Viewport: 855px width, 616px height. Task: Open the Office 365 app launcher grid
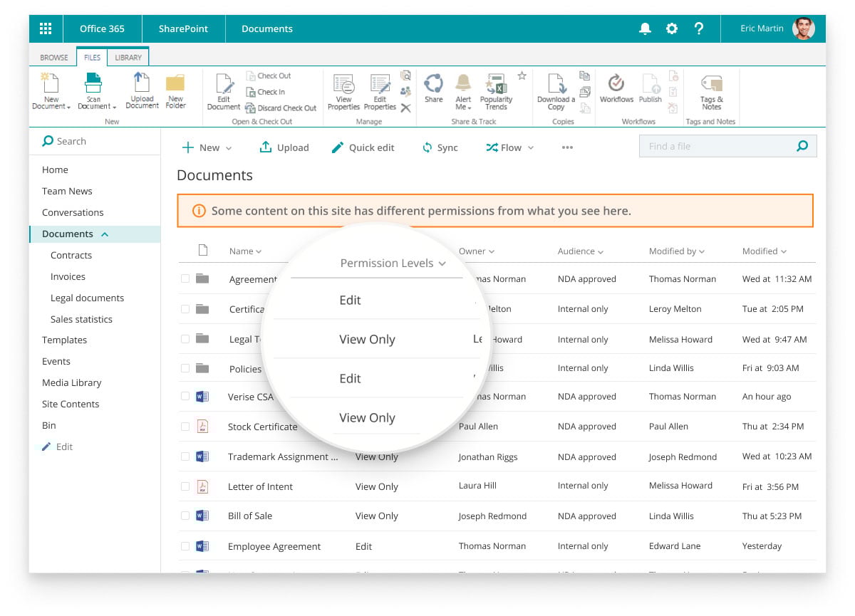[46, 28]
